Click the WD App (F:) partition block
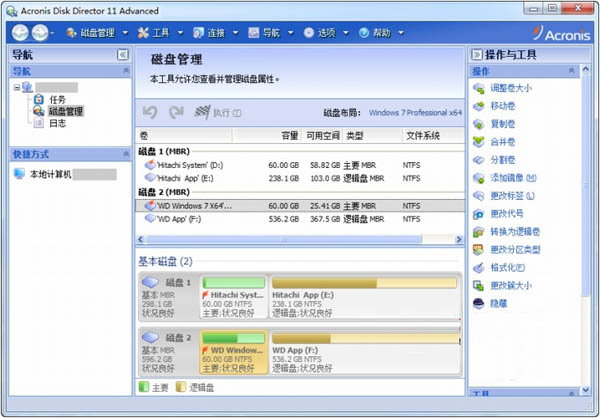The image size is (600, 418). 365,352
